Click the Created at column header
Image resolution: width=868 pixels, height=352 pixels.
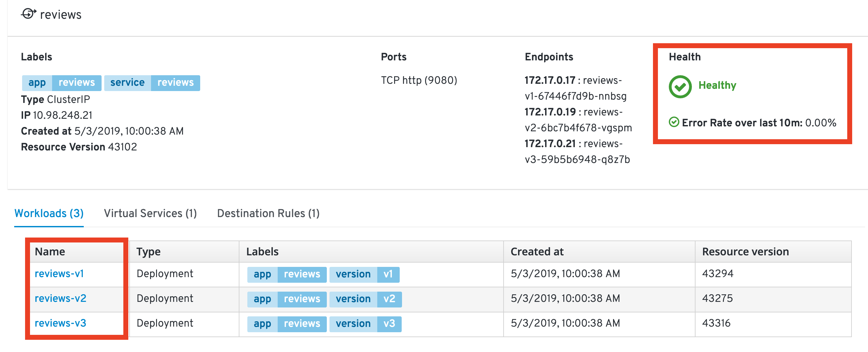pyautogui.click(x=537, y=251)
